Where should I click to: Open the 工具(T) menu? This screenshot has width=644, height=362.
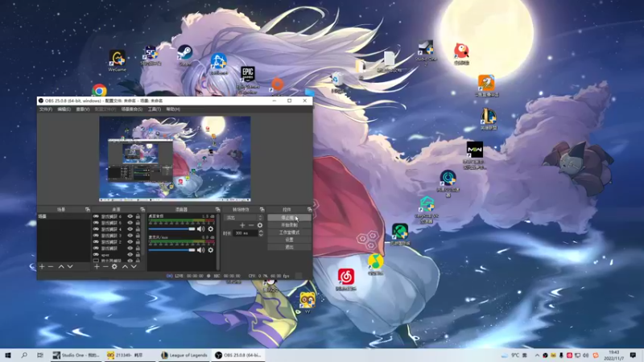[x=155, y=109]
